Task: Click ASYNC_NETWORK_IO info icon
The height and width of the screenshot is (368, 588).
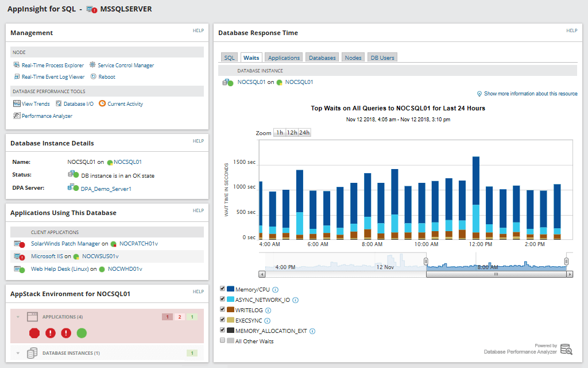Action: point(295,300)
